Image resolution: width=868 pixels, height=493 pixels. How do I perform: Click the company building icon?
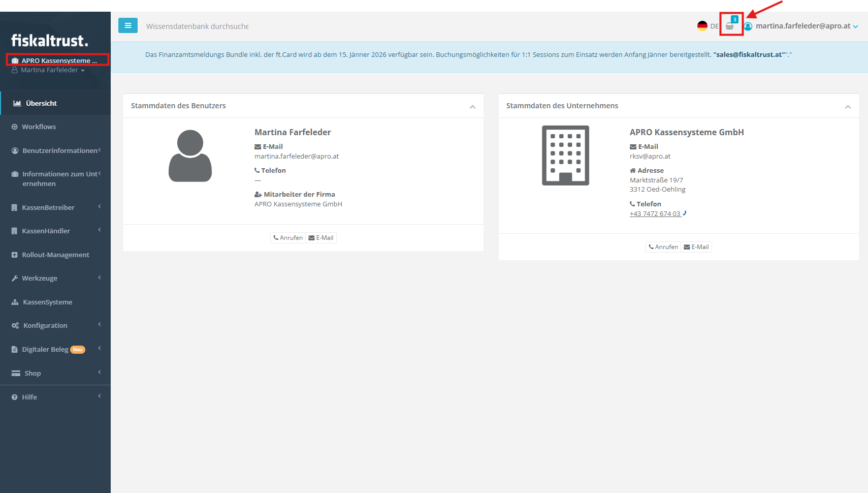(565, 156)
